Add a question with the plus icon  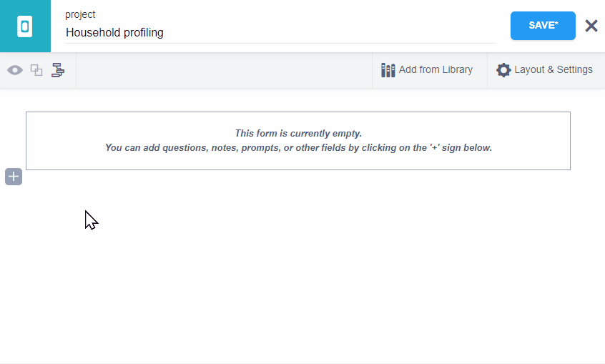(14, 177)
